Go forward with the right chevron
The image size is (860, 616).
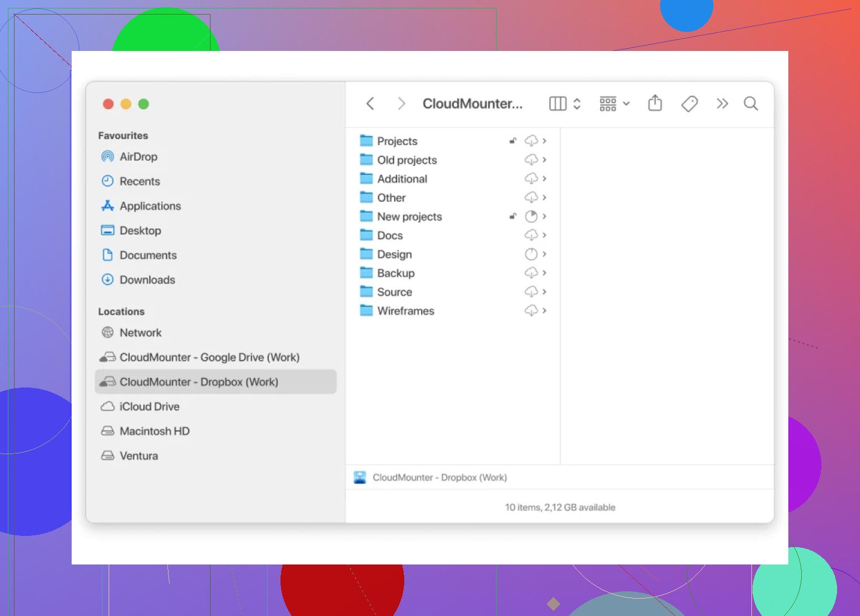click(x=401, y=104)
